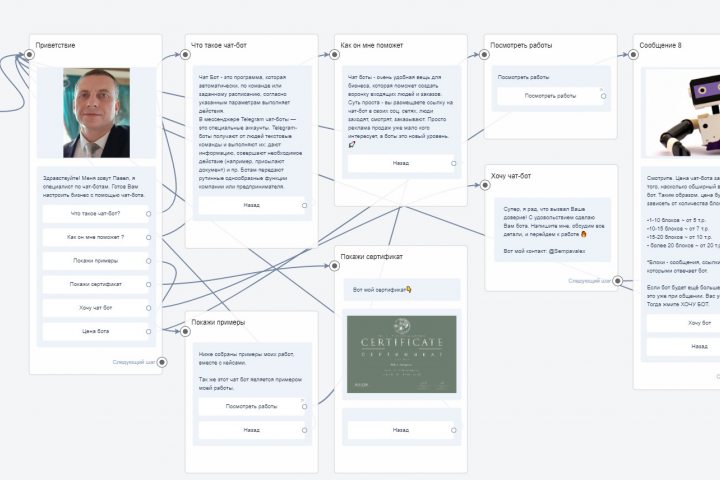Click input connector of Сообщение 8 block
Image resolution: width=720 pixels, height=480 pixels.
(x=633, y=55)
